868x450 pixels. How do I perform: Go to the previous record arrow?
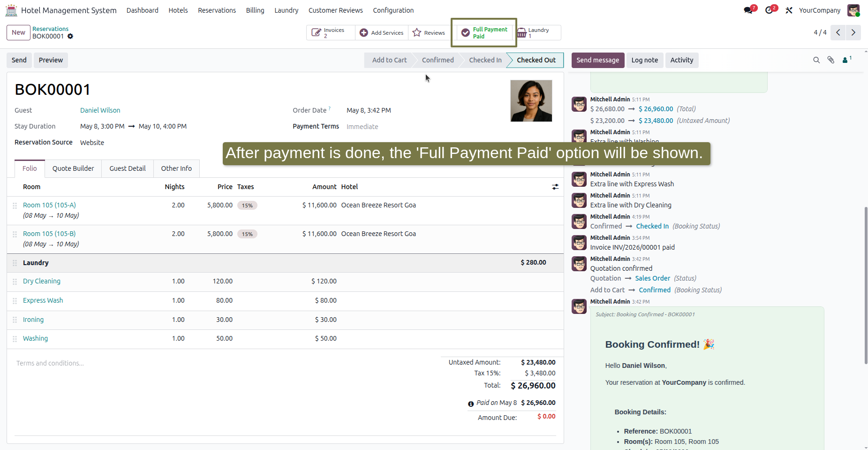click(838, 32)
